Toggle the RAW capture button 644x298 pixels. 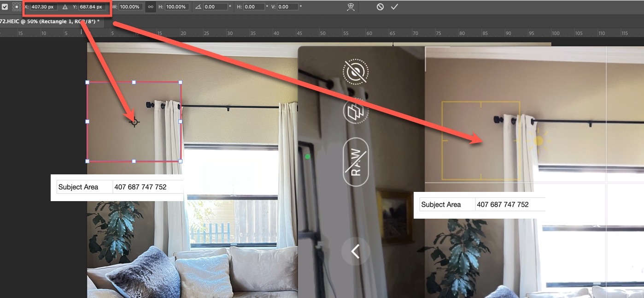tap(356, 162)
